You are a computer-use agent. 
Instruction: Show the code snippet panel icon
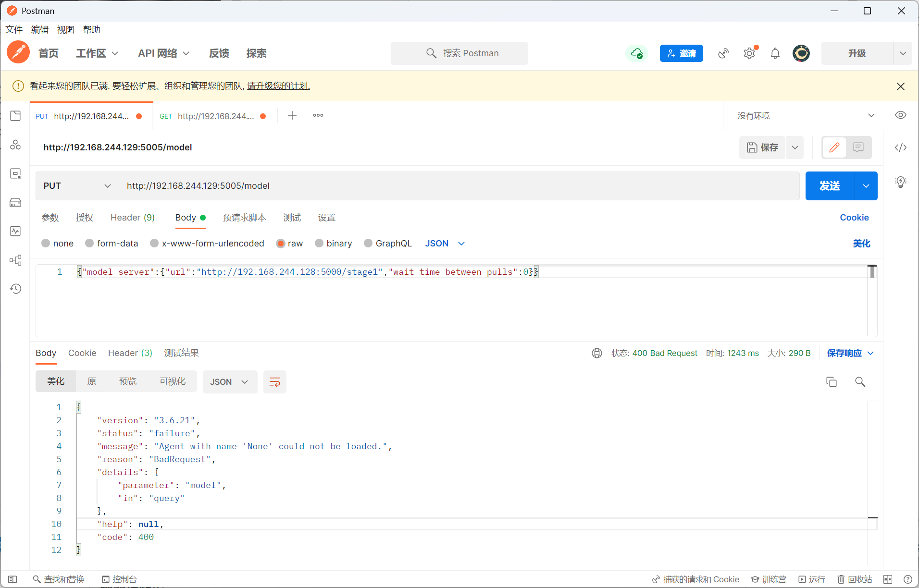901,147
